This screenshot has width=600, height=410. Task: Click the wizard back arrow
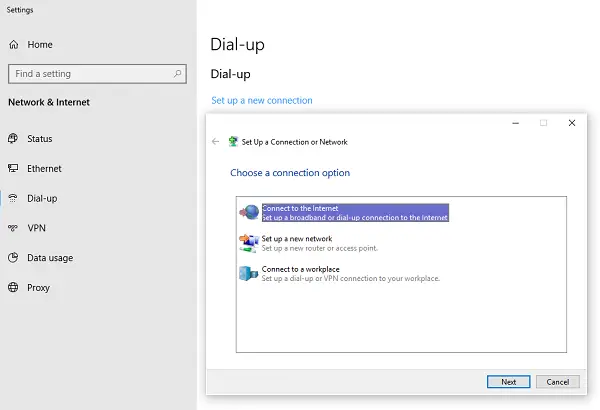coord(215,142)
